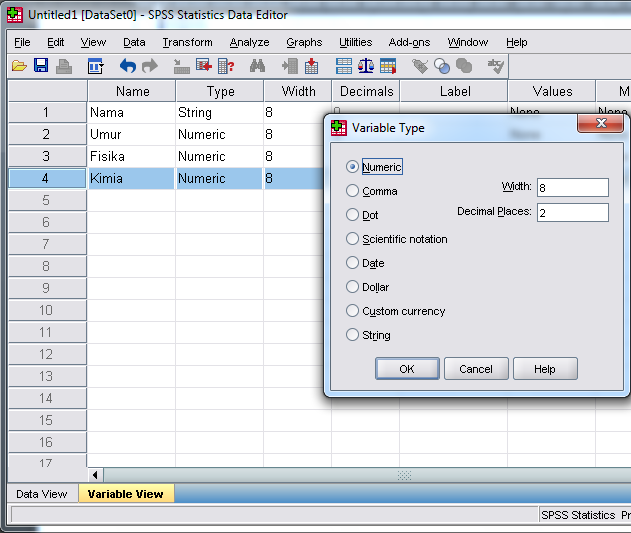
Task: Save the dataset with the floppy disk icon
Action: point(41,66)
